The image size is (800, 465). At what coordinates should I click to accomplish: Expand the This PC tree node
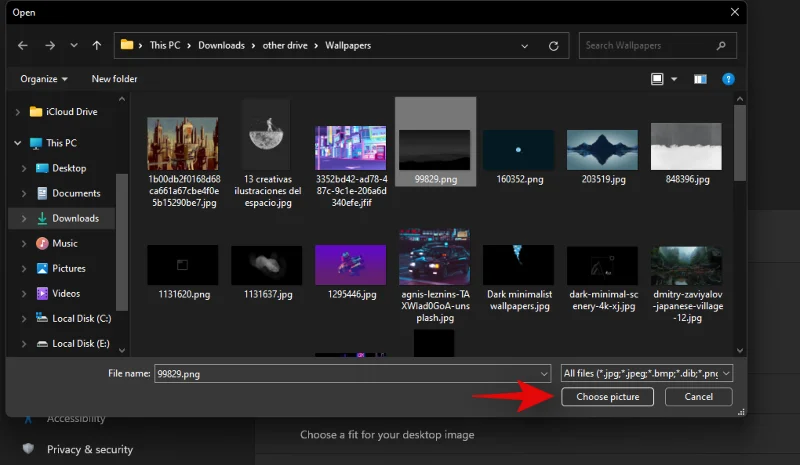18,143
